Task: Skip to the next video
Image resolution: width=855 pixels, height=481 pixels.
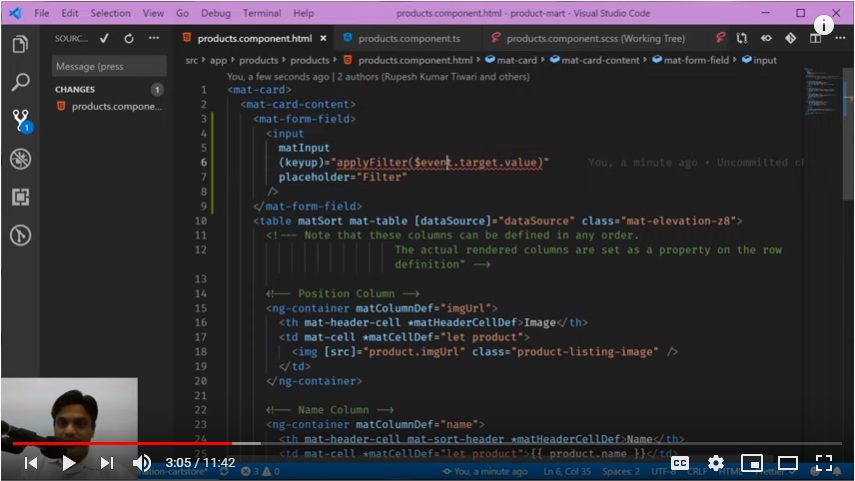Action: tap(106, 463)
